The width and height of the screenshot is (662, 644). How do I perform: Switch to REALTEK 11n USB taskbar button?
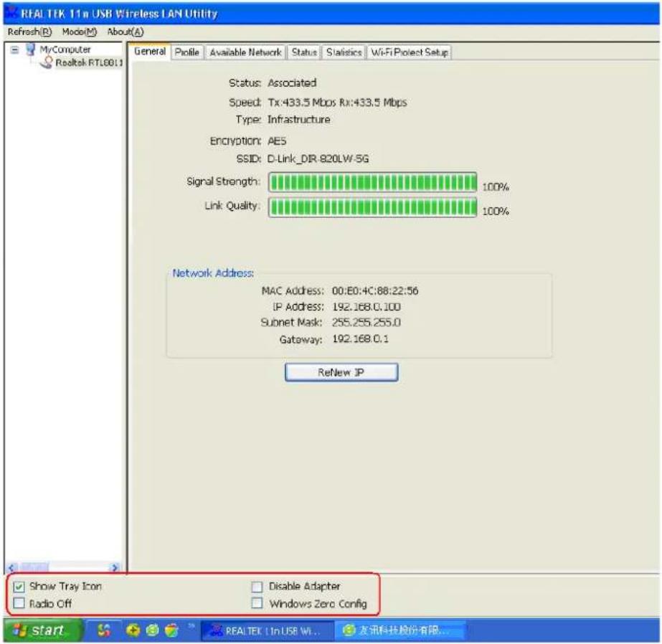pyautogui.click(x=268, y=630)
